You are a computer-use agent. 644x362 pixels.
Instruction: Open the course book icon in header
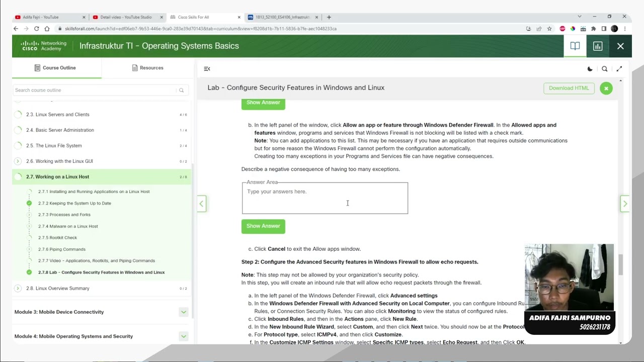click(x=575, y=46)
